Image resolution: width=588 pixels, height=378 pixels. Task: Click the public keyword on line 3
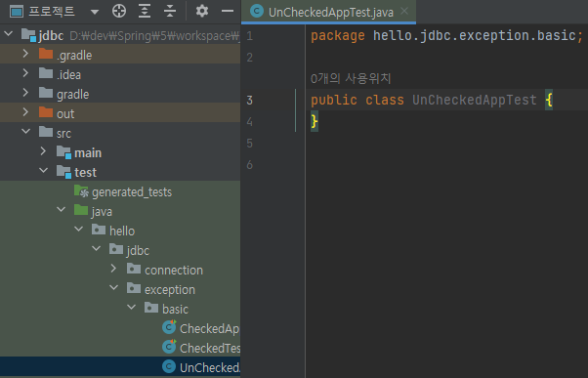tap(334, 101)
